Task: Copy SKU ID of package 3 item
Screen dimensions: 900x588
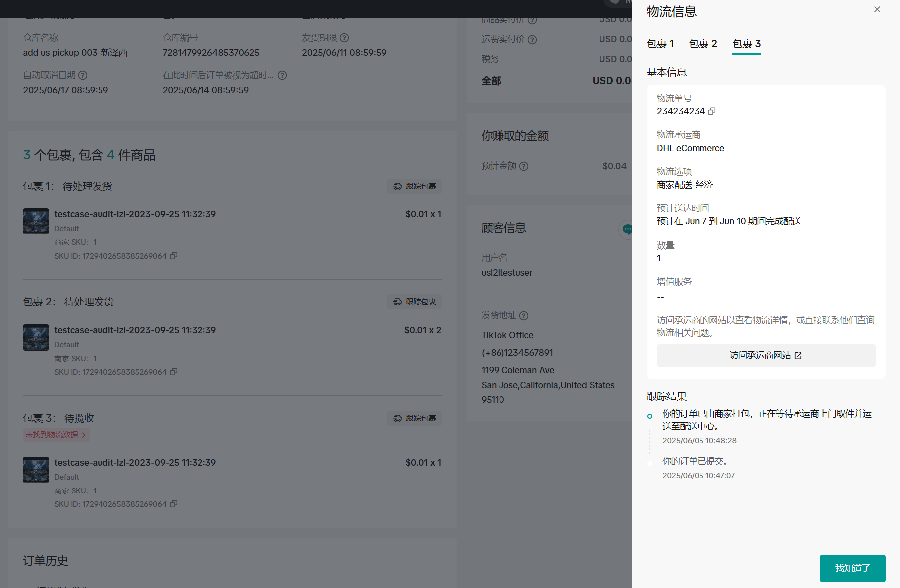Action: pos(174,504)
